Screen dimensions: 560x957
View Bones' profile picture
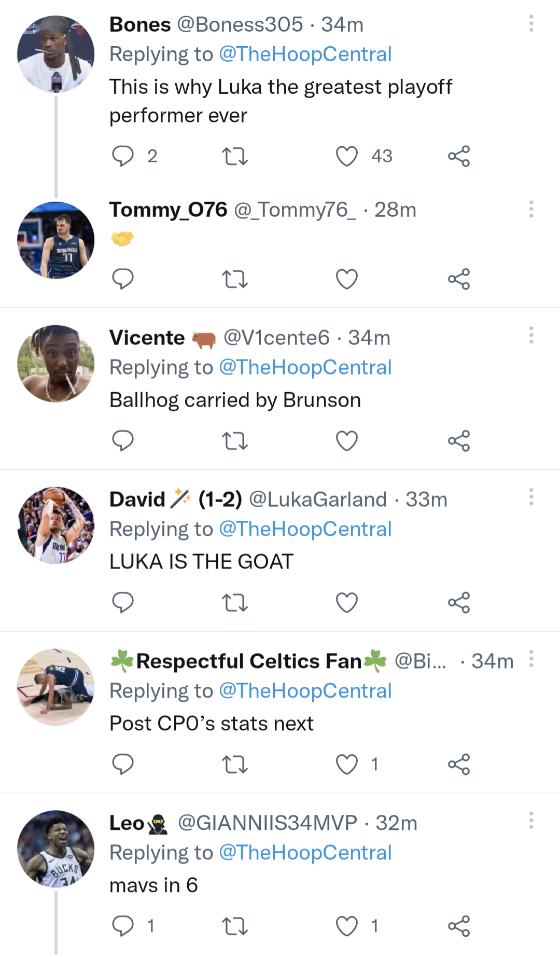[x=56, y=54]
